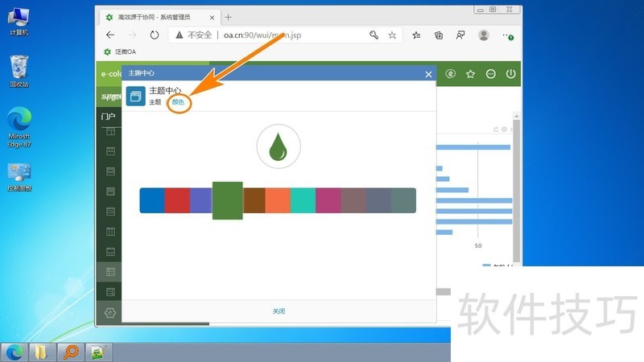The width and height of the screenshot is (644, 362).
Task: Click the circled ellipsis more icon in header
Action: point(491,74)
